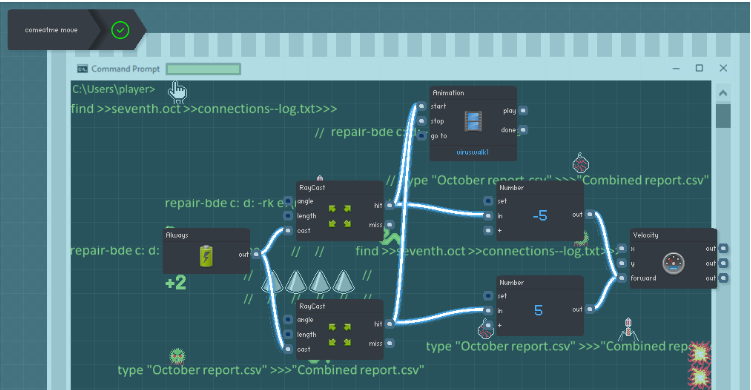Click lower RayCast node 'angle' port
The height and width of the screenshot is (390, 751).
coord(288,320)
